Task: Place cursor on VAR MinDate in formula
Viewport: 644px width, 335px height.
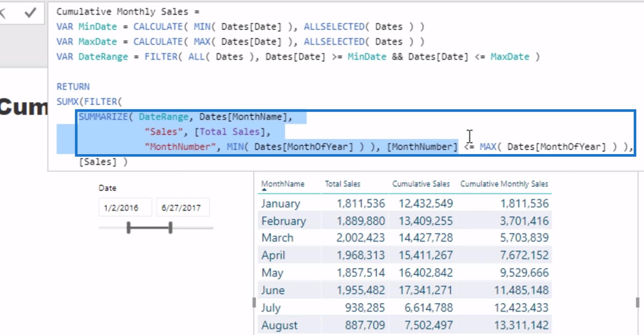Action: coord(87,27)
